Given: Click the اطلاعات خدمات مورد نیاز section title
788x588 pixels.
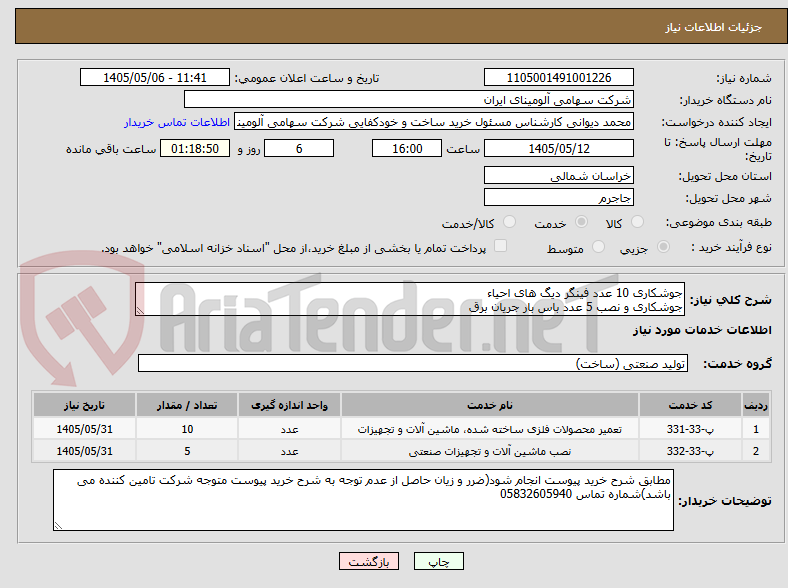Looking at the screenshot, I should (x=702, y=330).
